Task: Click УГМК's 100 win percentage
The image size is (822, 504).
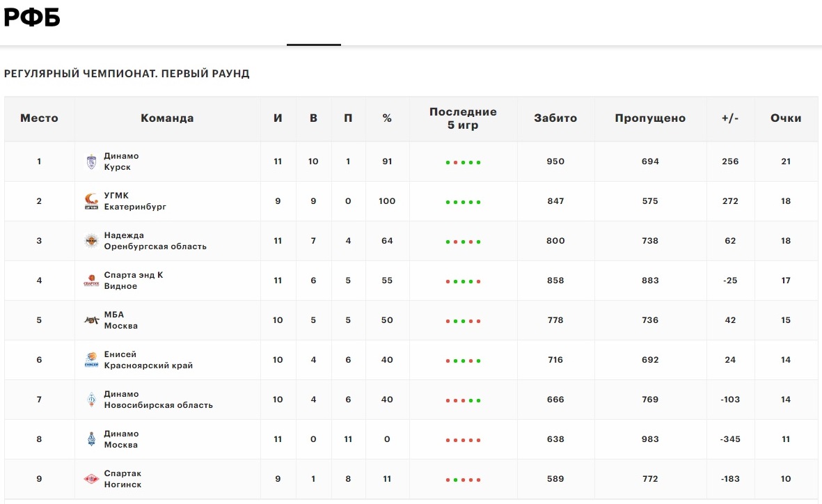Action: [387, 201]
